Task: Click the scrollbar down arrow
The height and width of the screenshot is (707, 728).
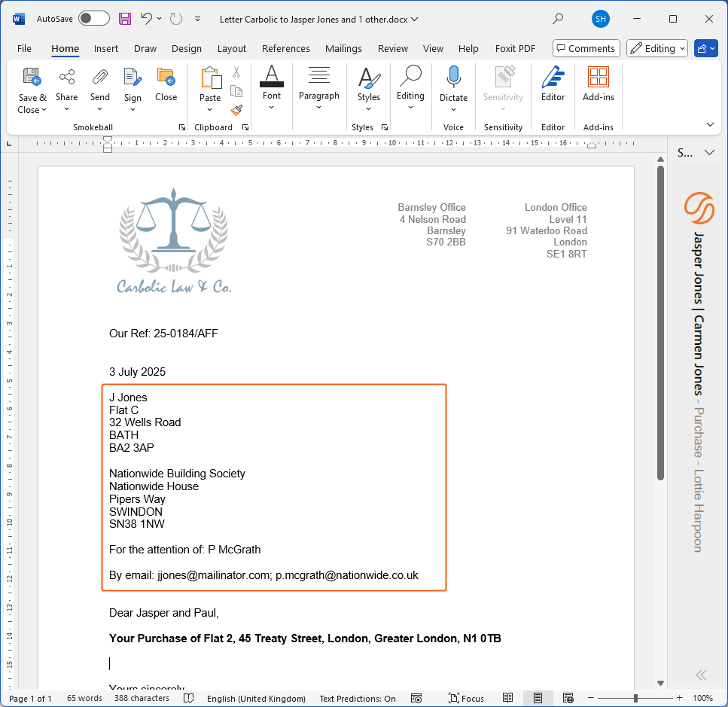Action: click(660, 683)
